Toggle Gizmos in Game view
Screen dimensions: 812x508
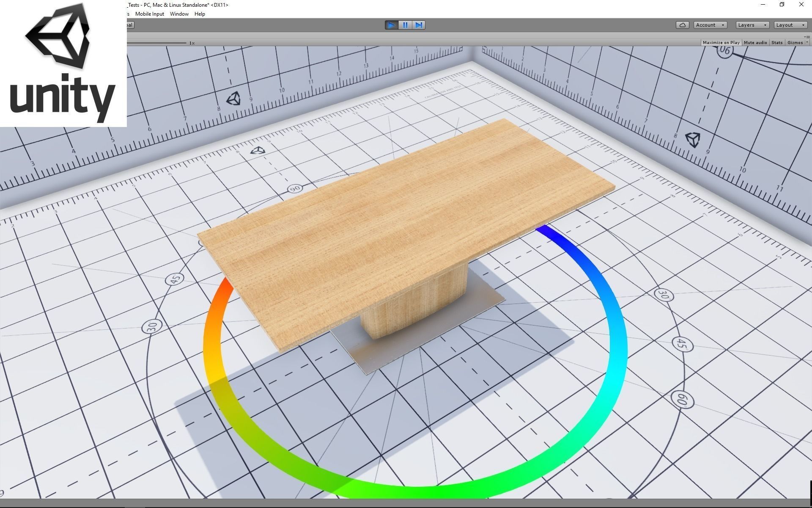click(795, 43)
